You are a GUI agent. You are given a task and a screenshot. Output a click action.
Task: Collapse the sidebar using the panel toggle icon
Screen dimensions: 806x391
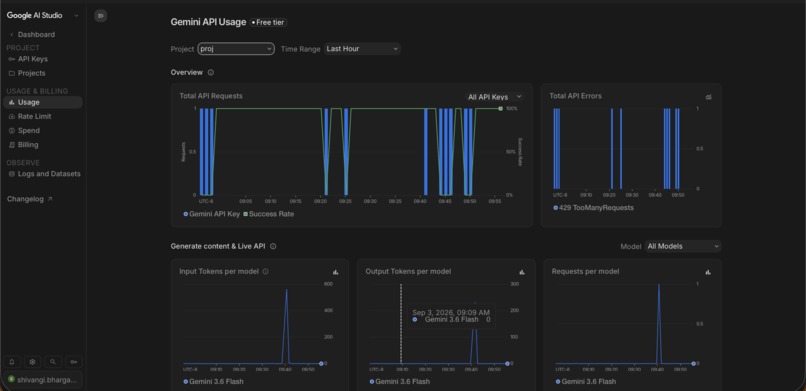(x=100, y=16)
